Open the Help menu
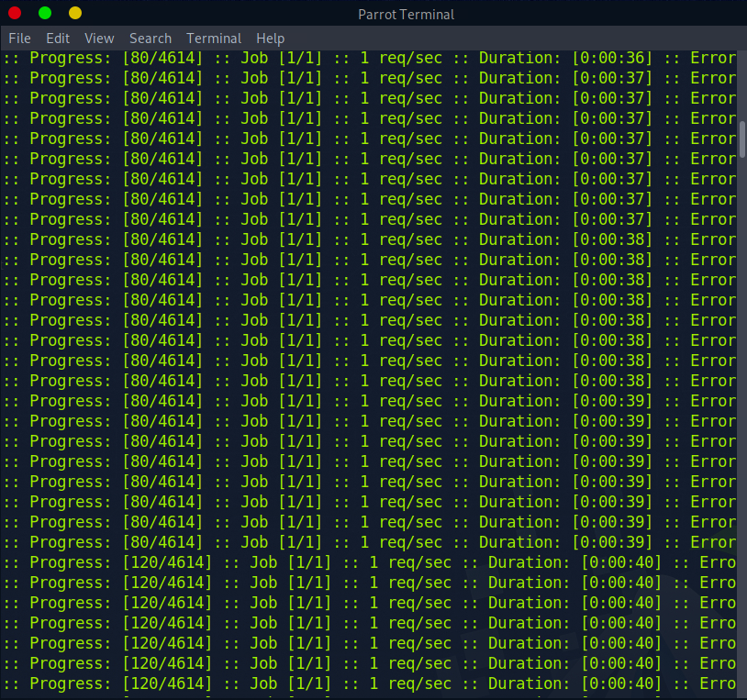The image size is (747, 700). (x=270, y=39)
